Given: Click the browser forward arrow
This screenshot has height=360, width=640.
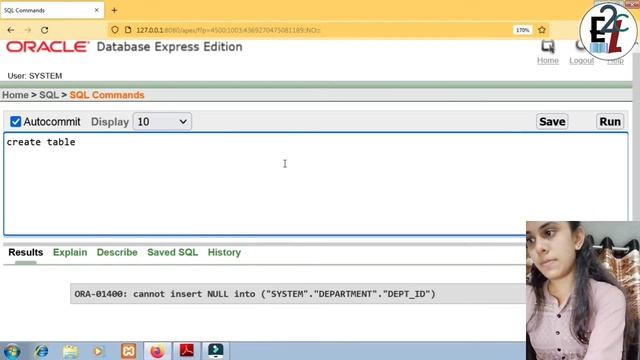Looking at the screenshot, I should [28, 30].
